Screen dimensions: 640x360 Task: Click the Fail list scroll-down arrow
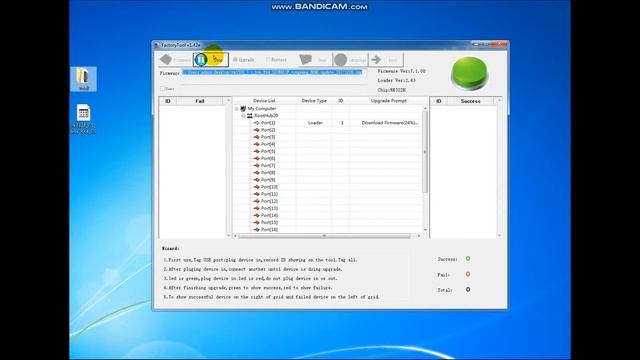click(228, 236)
